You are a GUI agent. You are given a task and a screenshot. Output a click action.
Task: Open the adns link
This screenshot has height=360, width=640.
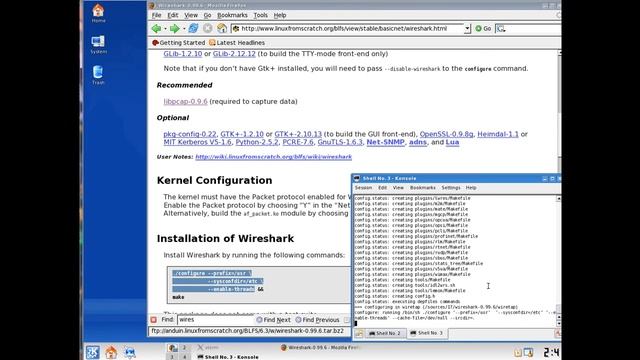pyautogui.click(x=418, y=142)
